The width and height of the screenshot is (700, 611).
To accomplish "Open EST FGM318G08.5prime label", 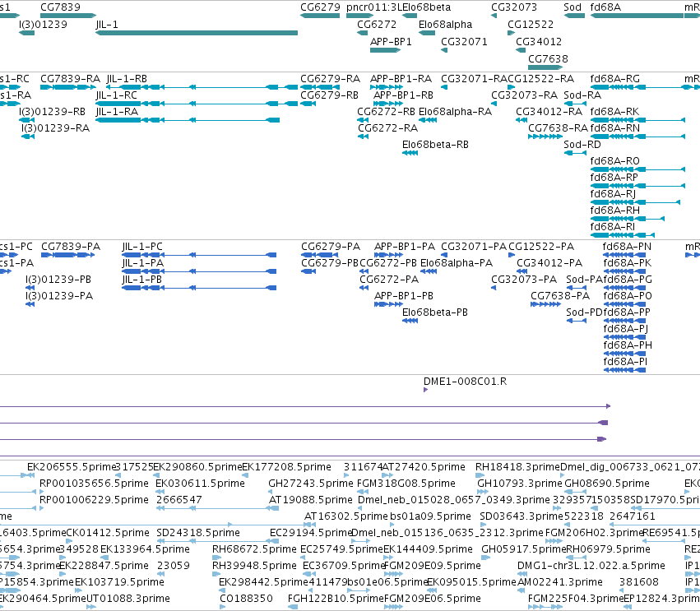I will coord(406,484).
